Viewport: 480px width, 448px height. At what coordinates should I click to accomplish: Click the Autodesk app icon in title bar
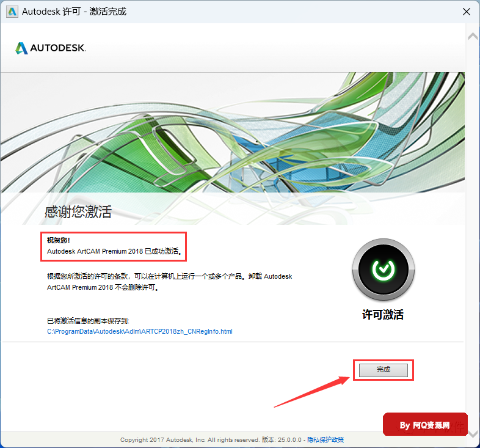(x=12, y=12)
